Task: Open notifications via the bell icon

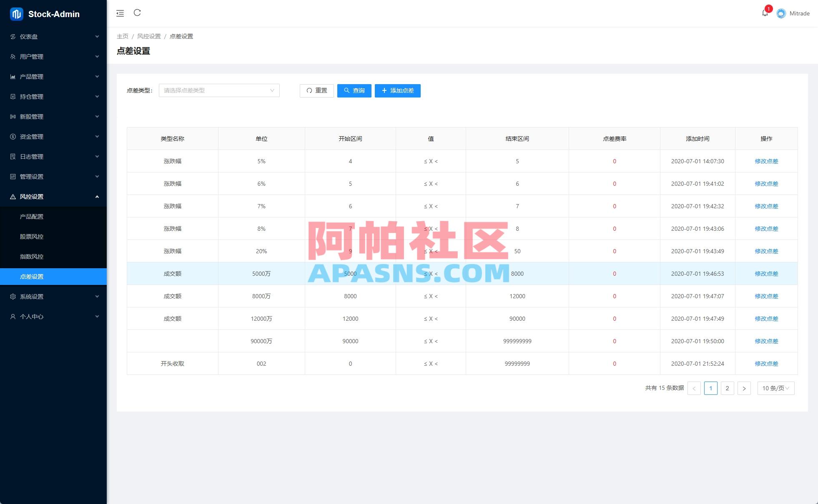Action: 765,13
